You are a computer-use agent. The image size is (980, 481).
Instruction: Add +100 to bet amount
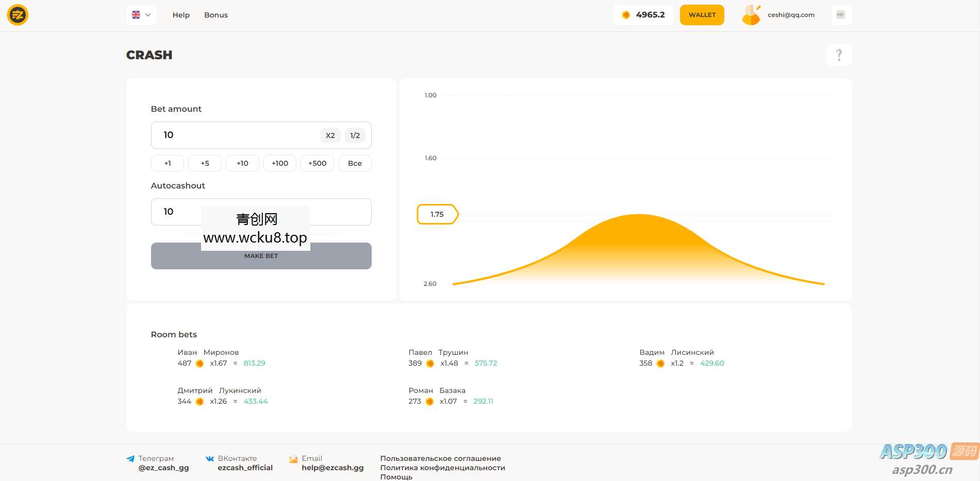(x=280, y=163)
